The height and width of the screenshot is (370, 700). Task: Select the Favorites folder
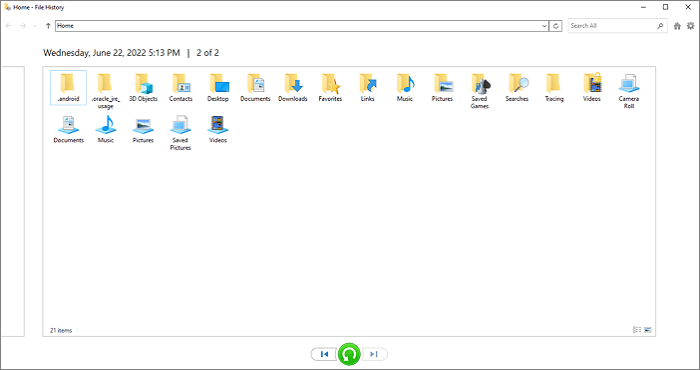tap(330, 87)
